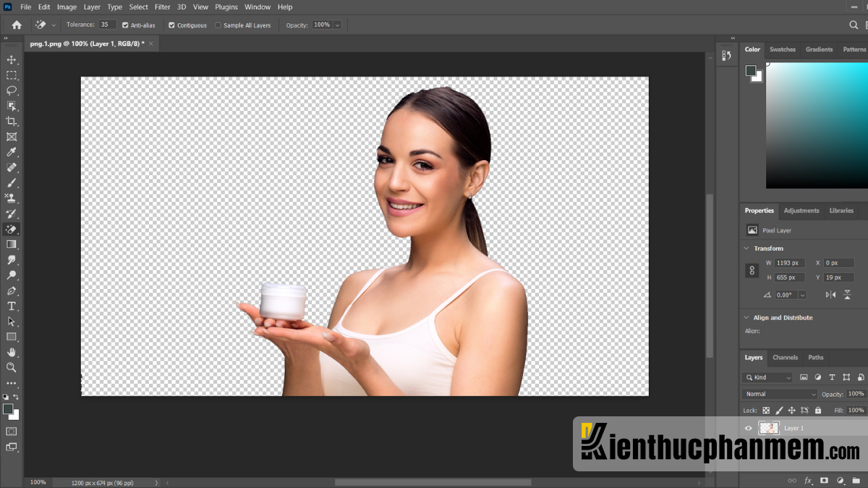This screenshot has width=868, height=488.
Task: Select the Horizontal Type tool
Action: 12,306
